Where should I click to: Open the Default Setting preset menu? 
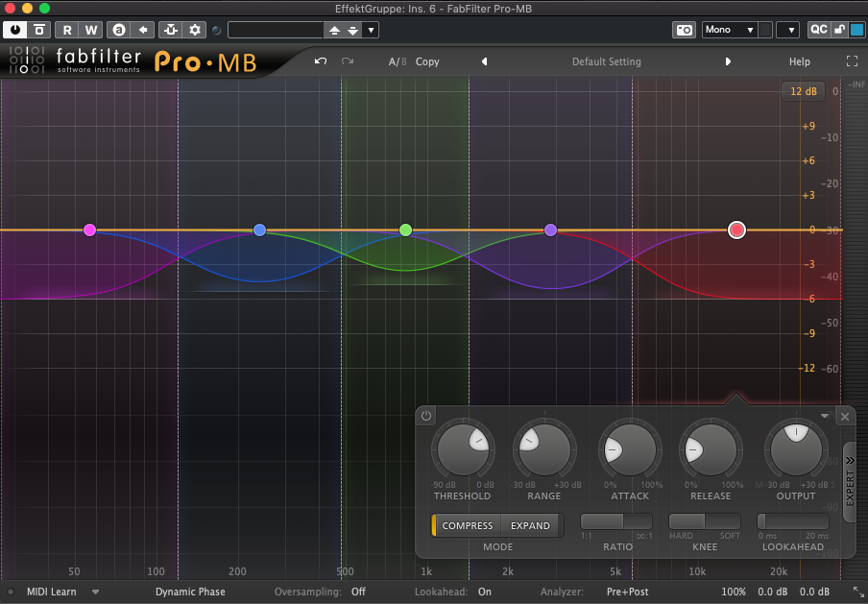(606, 61)
